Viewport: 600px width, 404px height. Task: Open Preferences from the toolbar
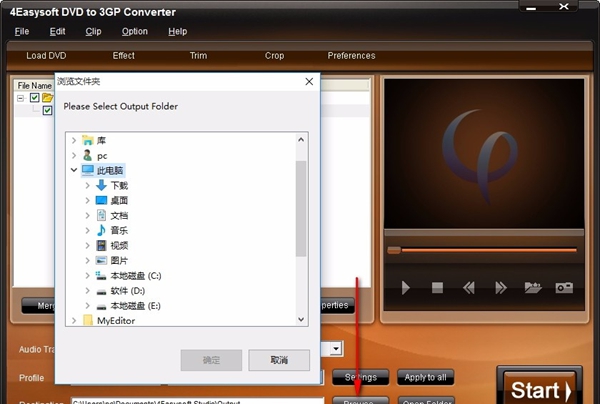click(351, 56)
